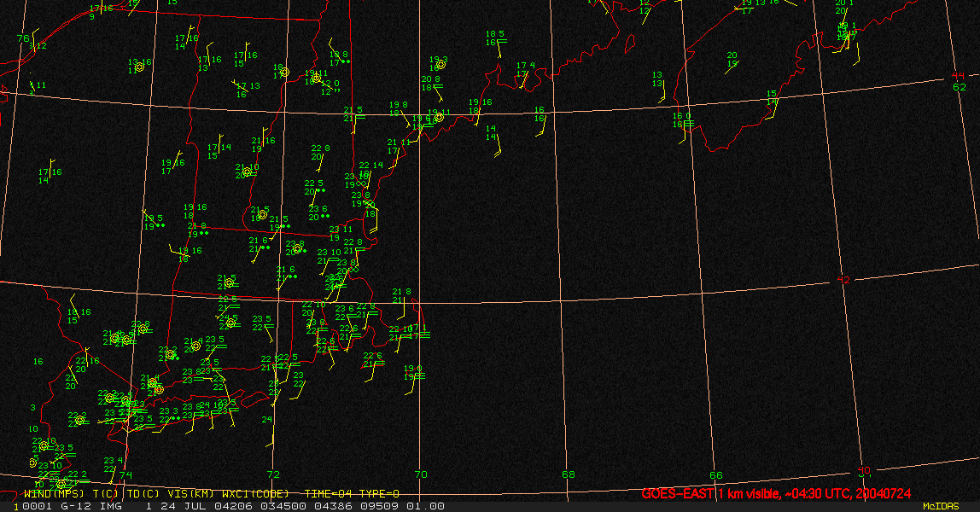Click the WXCI(CODE) legend label
The image size is (980, 512).
coord(255,494)
